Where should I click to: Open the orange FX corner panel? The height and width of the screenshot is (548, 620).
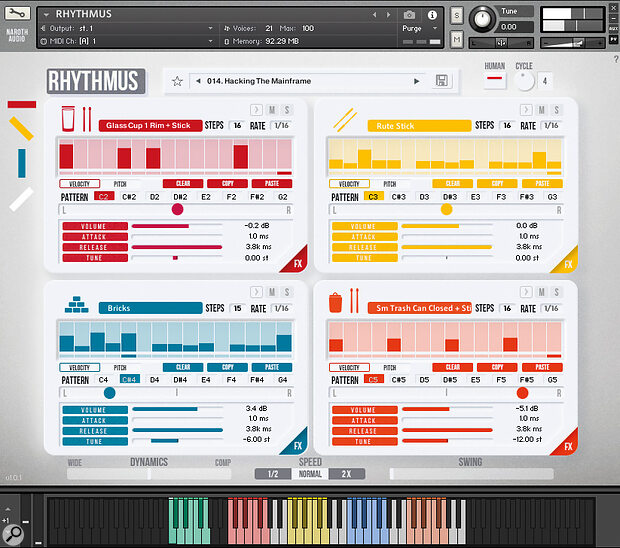[x=567, y=444]
